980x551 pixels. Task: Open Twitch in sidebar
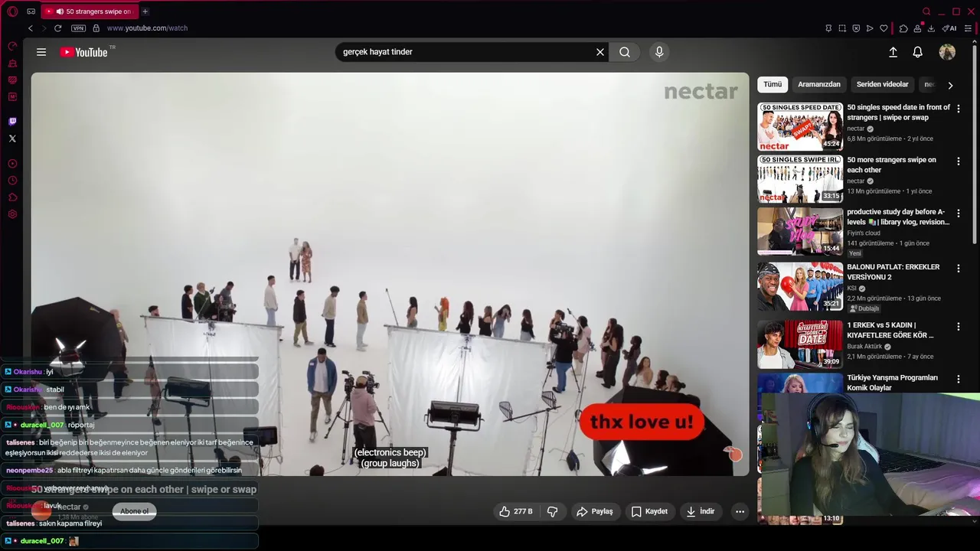[x=12, y=122]
